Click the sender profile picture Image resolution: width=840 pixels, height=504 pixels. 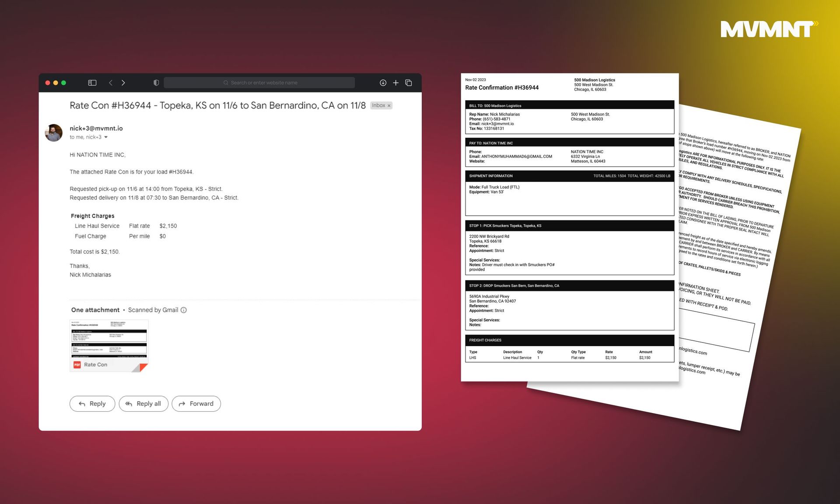(x=54, y=133)
